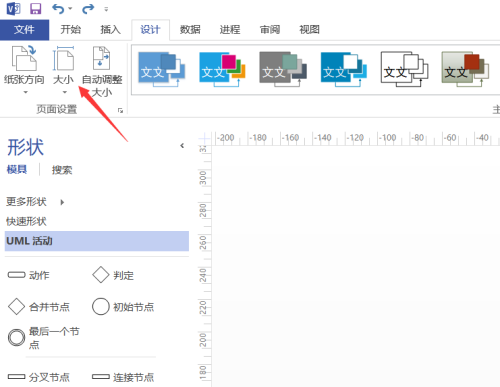Select the 最后一个节点 final node shape

[44, 338]
